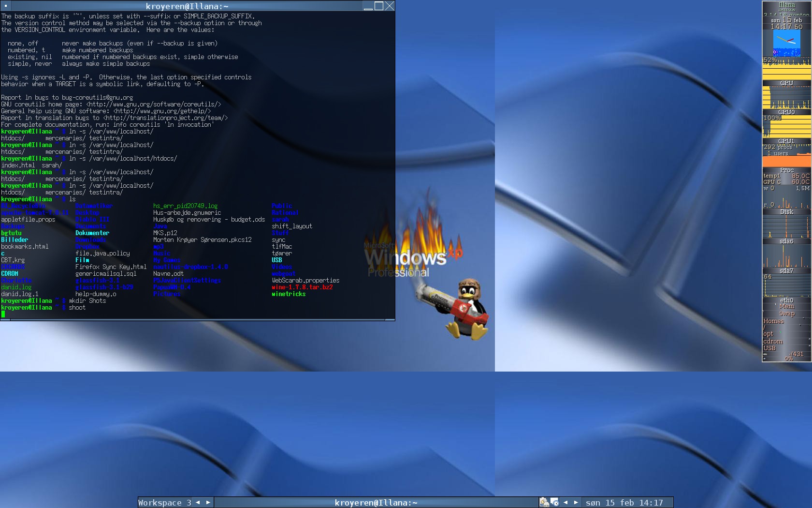
Task: Click the GKrellM analog clock widget
Action: click(x=786, y=44)
